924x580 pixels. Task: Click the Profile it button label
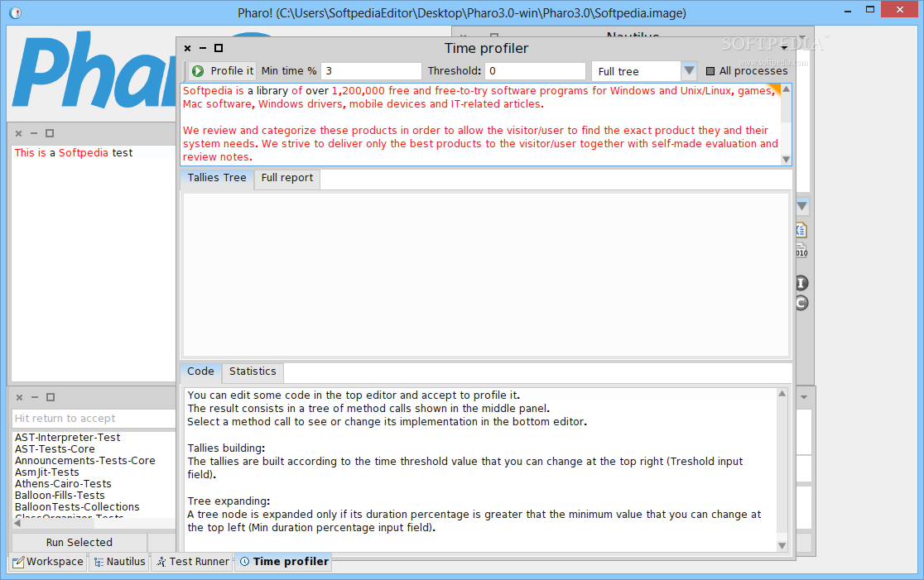pos(232,71)
